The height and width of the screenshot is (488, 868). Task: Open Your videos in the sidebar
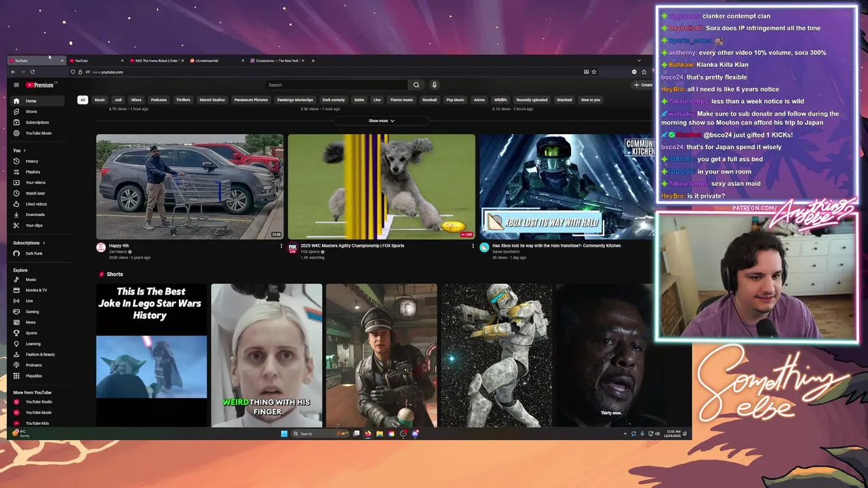(38, 182)
